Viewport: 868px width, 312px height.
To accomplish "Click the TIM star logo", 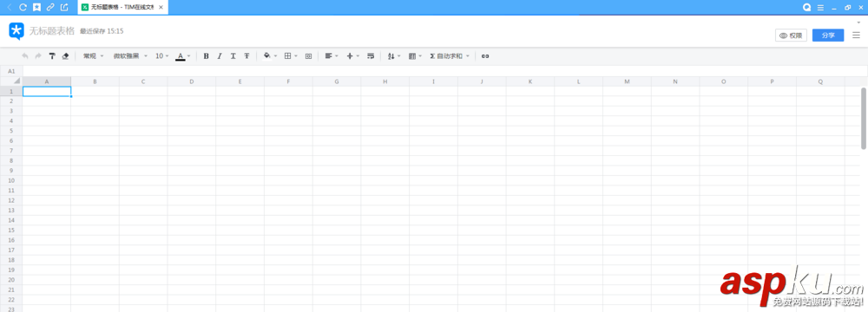I will click(16, 31).
